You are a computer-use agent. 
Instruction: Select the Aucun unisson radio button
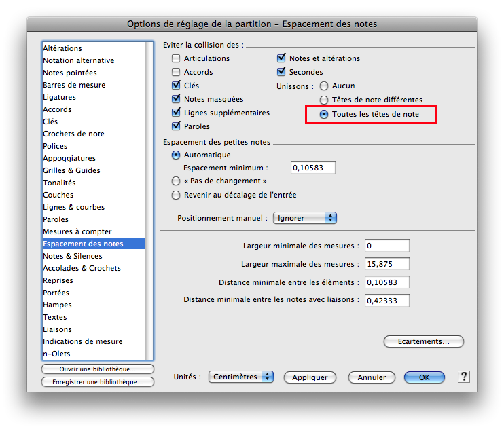click(324, 86)
